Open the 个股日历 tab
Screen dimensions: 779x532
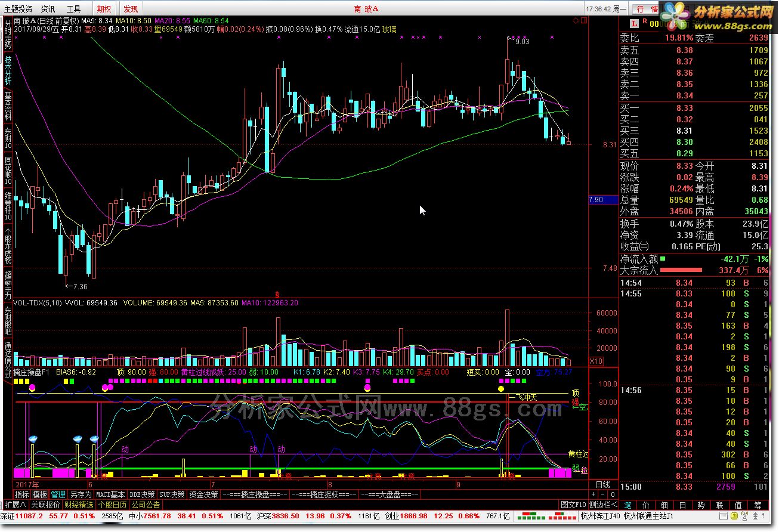[112, 505]
